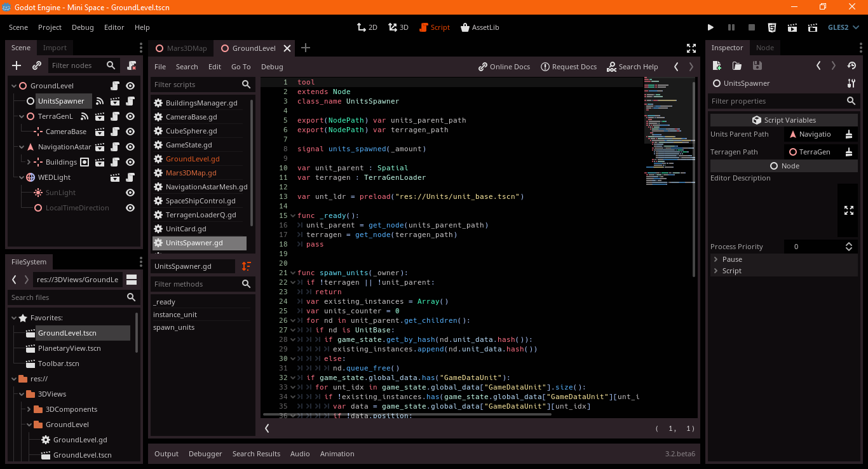Expand the Buildings node
Screen dimensions: 868x469
pos(30,162)
